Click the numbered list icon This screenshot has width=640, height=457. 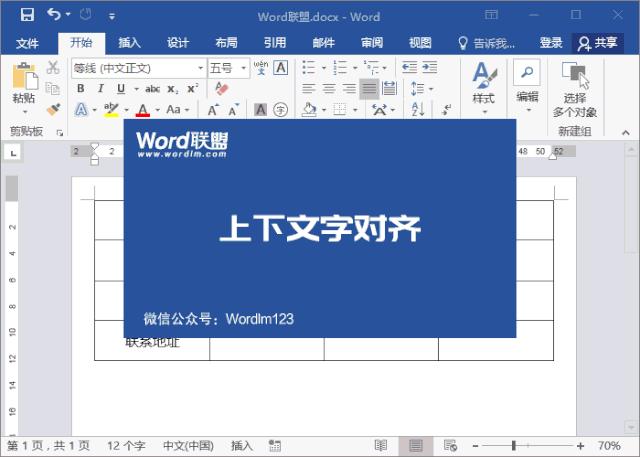coord(340,67)
